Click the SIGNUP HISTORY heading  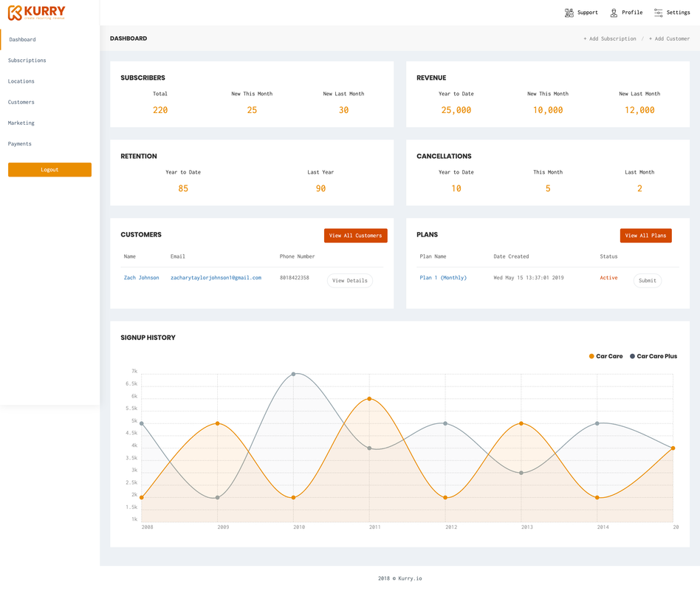click(148, 338)
